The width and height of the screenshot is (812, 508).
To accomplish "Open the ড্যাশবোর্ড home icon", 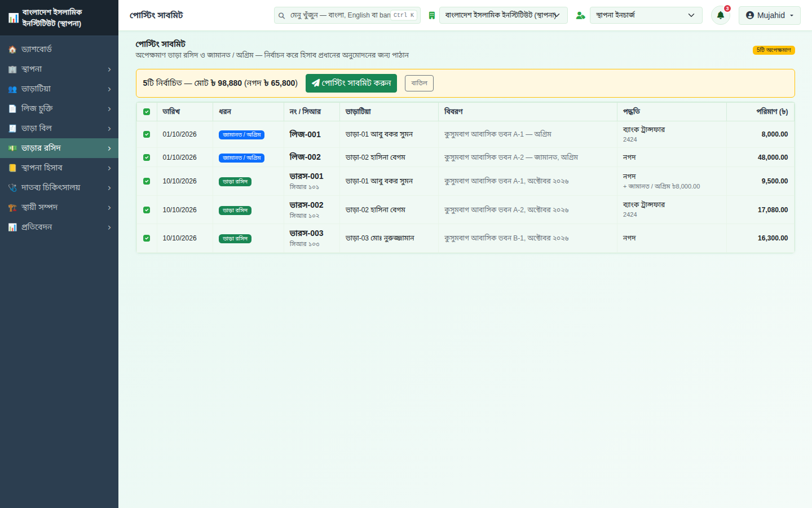I will pyautogui.click(x=12, y=50).
